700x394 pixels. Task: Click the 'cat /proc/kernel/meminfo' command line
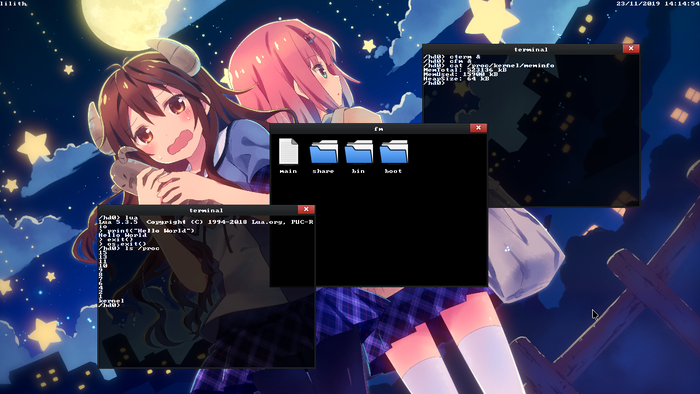489,65
